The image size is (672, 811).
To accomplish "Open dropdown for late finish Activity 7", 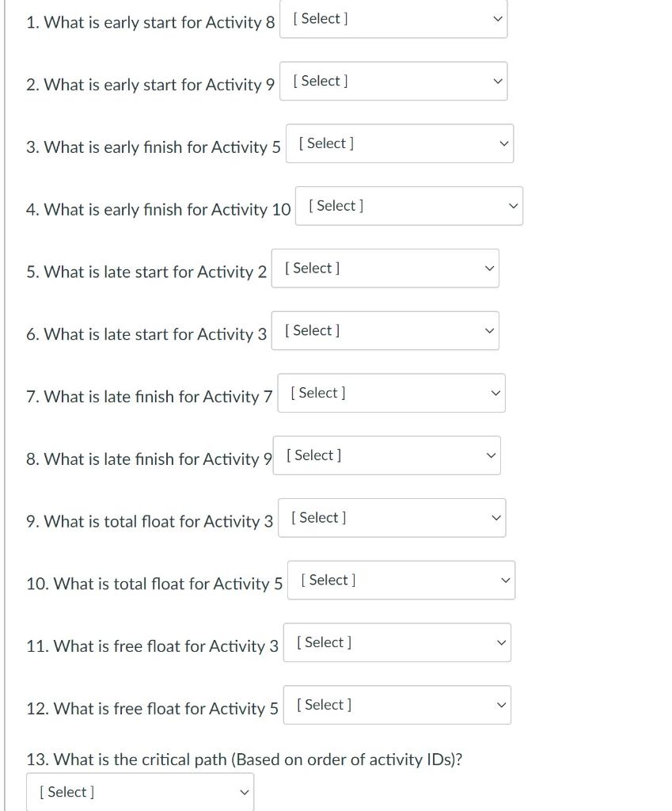I will [x=391, y=393].
